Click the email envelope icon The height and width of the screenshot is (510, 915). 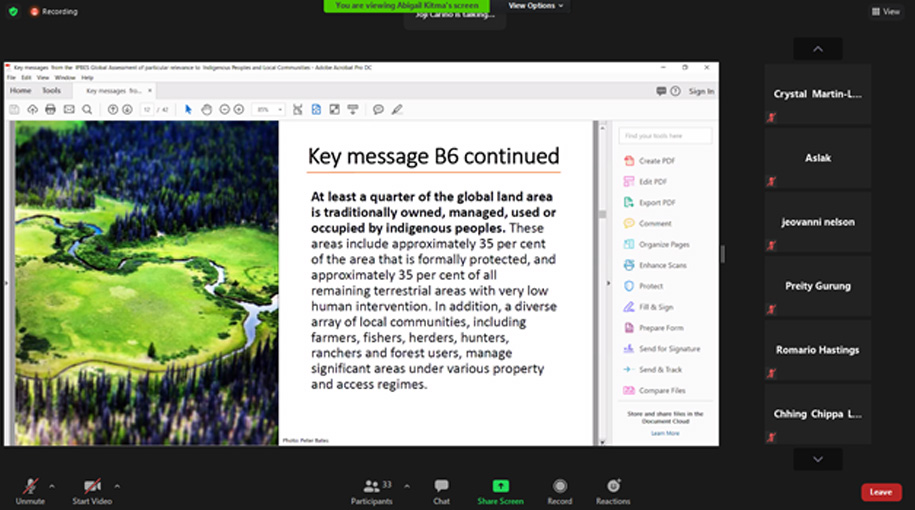click(69, 110)
